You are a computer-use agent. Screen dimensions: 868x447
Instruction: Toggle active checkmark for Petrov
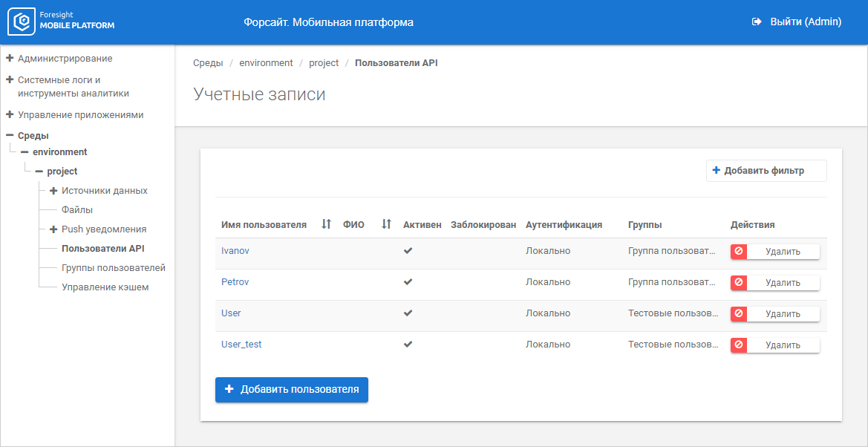[x=408, y=282]
